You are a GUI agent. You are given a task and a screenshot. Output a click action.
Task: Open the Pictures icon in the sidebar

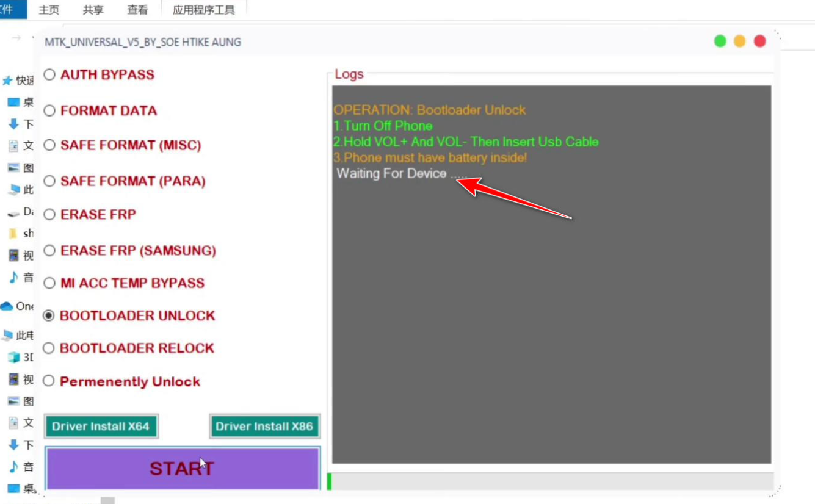point(13,167)
